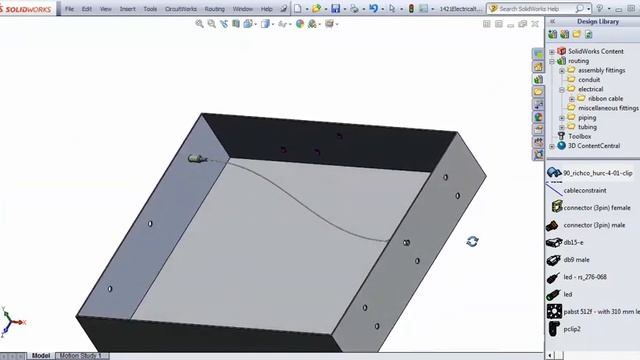Select the miscellaneous fittings folder
The width and height of the screenshot is (640, 360).
click(608, 108)
